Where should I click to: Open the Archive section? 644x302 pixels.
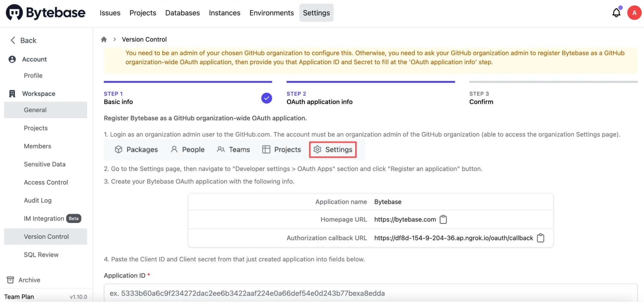pyautogui.click(x=29, y=280)
